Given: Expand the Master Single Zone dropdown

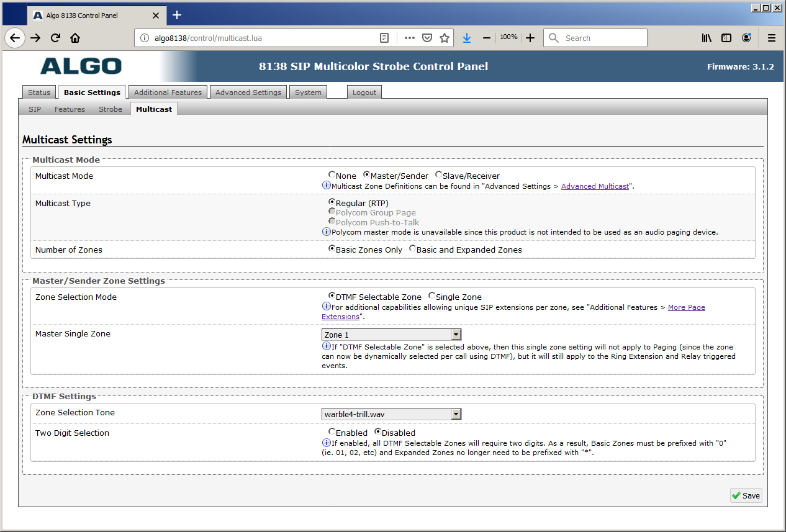Looking at the screenshot, I should (456, 335).
